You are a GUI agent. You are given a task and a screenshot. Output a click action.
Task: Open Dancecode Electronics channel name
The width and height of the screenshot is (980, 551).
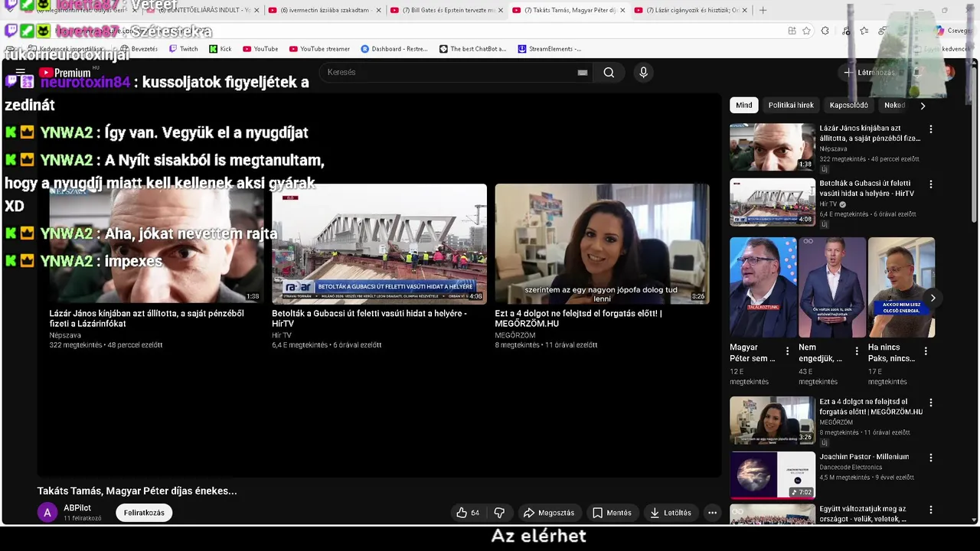pyautogui.click(x=851, y=467)
